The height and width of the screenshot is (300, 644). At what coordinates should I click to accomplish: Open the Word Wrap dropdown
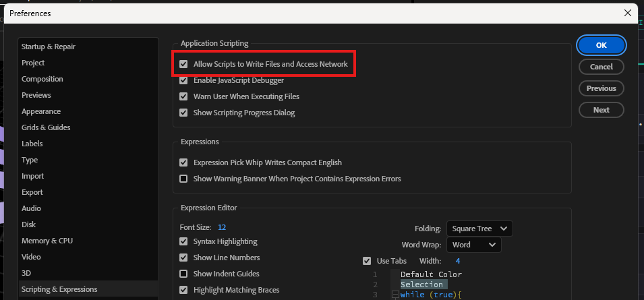[x=473, y=245]
